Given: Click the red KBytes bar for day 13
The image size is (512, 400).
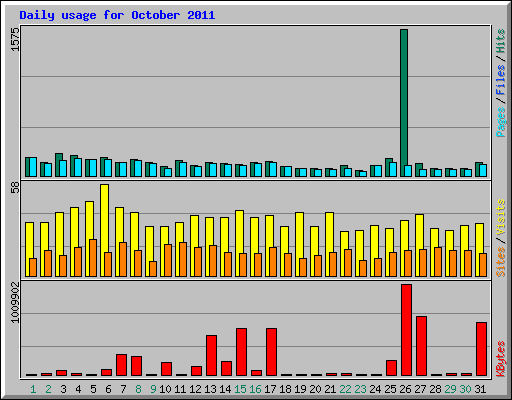Looking at the screenshot, I should pos(211,356).
